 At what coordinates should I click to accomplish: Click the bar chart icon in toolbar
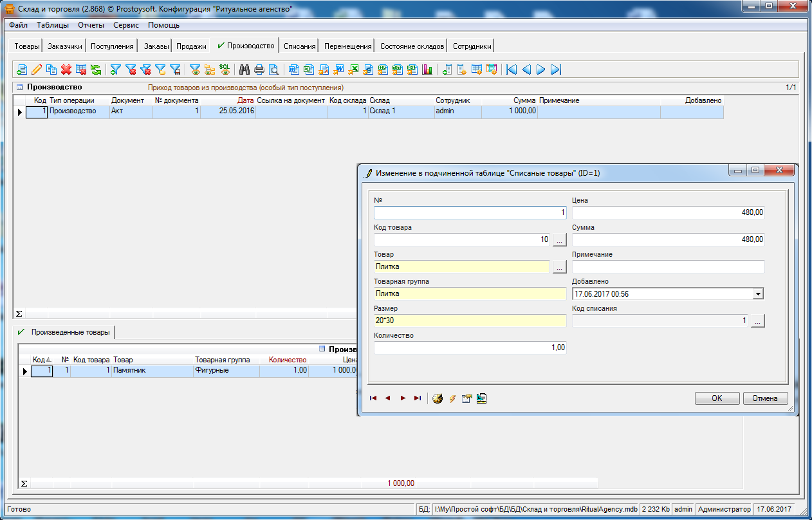[x=427, y=70]
